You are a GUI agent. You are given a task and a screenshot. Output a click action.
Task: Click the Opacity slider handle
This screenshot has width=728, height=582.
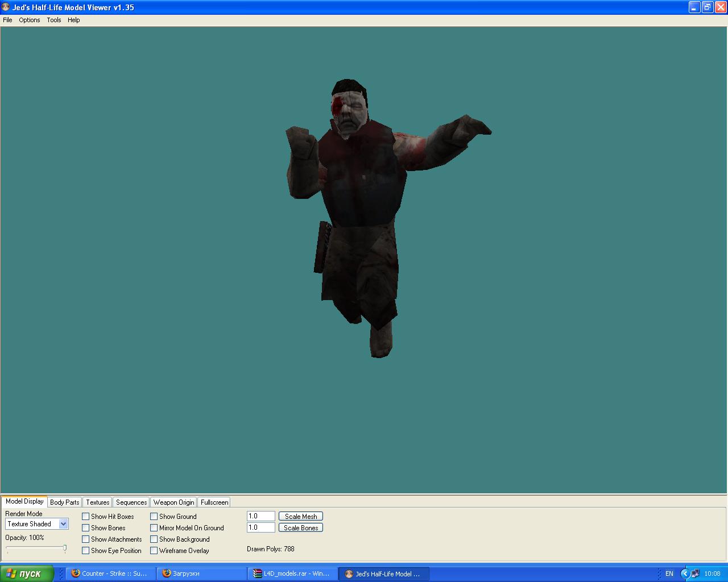coord(65,548)
